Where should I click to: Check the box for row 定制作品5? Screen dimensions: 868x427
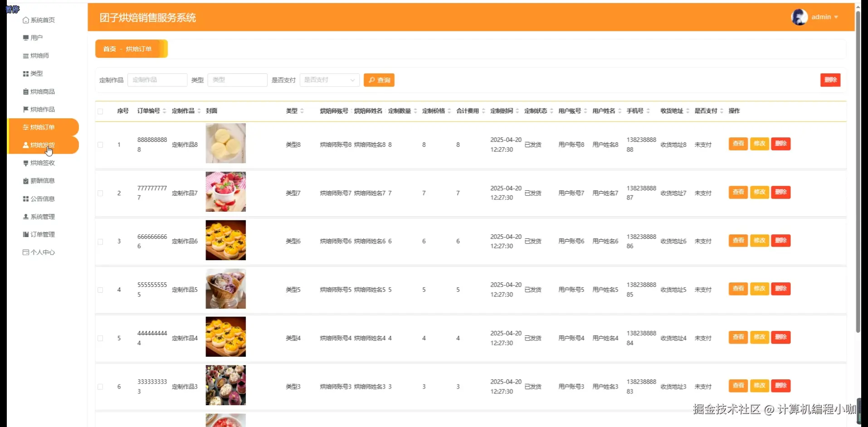[100, 290]
